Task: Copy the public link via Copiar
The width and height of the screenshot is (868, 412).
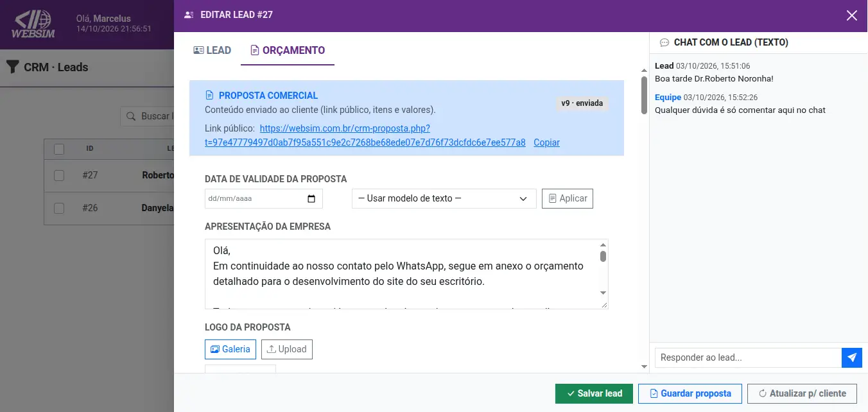Action: 546,142
